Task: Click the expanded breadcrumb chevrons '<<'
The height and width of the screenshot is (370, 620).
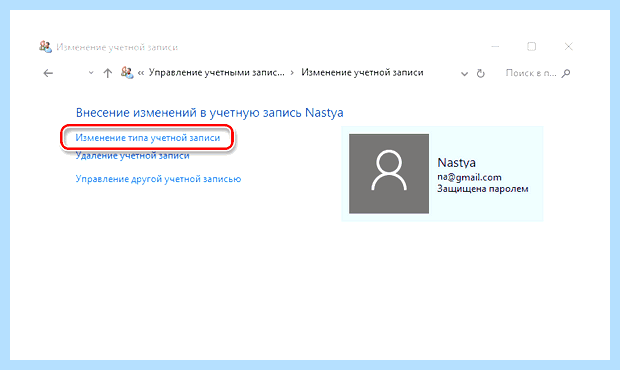Action: pos(141,73)
